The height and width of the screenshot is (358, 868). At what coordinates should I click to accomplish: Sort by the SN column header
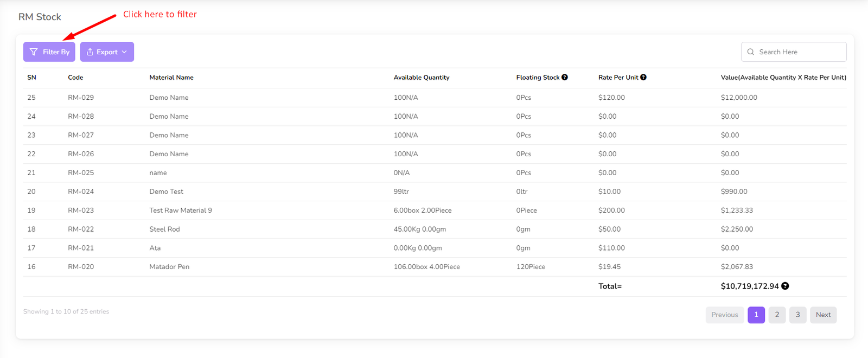tap(32, 78)
